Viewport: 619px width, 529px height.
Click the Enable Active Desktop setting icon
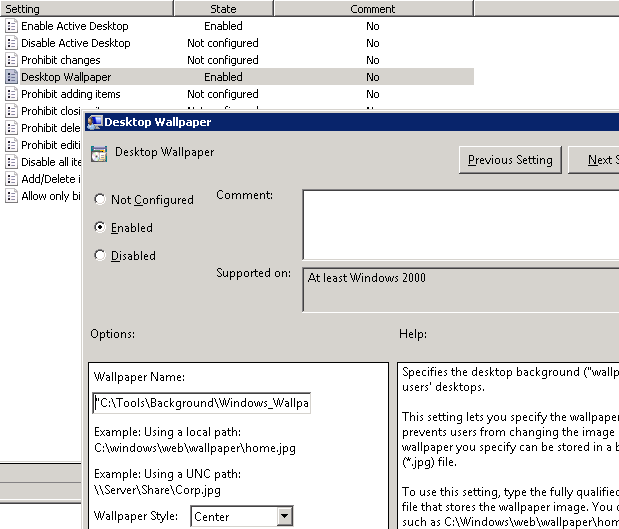point(12,26)
